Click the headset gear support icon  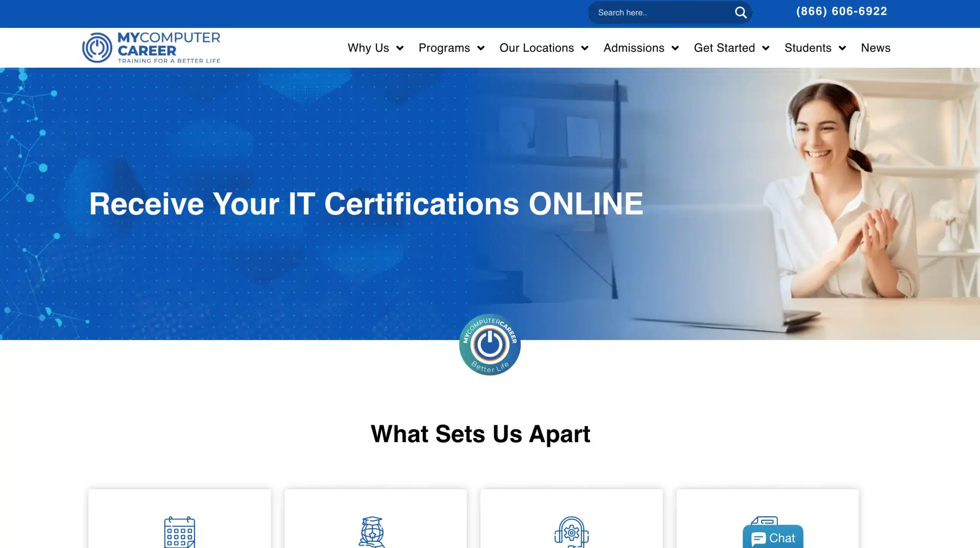[x=571, y=532]
